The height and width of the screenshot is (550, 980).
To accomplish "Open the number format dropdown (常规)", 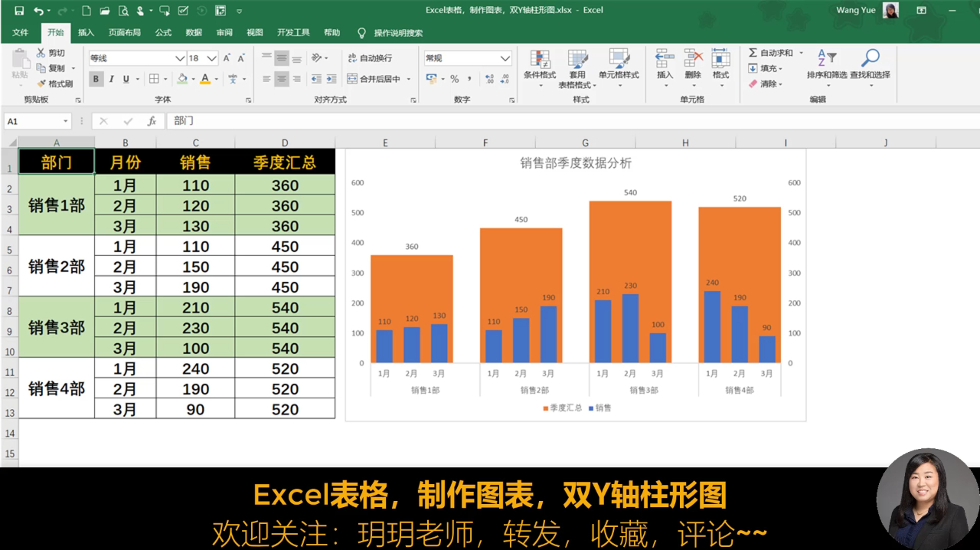I will pyautogui.click(x=505, y=58).
